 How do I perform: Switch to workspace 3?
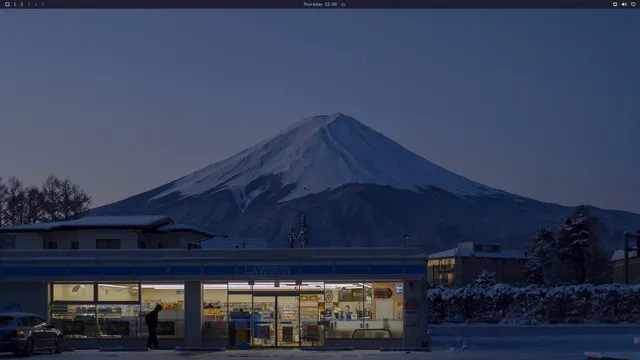coord(29,4)
